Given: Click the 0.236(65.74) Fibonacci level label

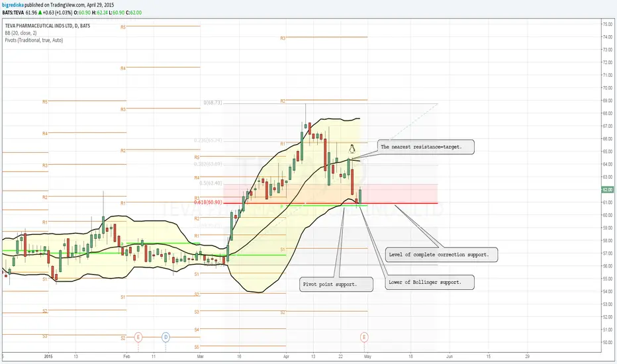Looking at the screenshot, I should pos(208,140).
